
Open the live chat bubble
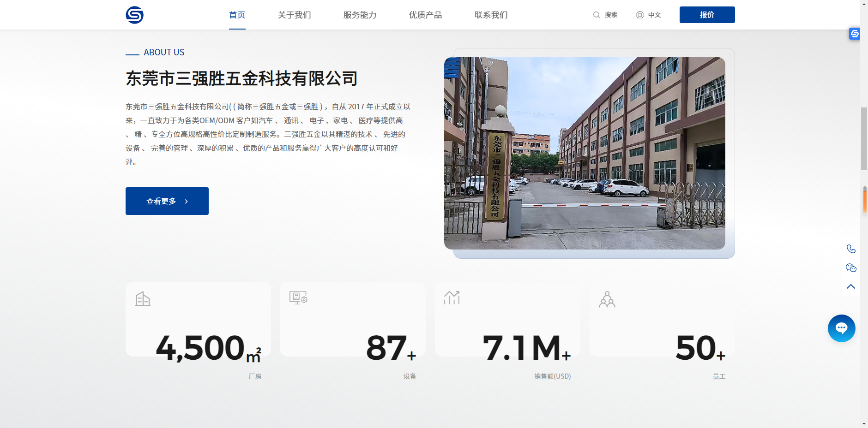841,328
